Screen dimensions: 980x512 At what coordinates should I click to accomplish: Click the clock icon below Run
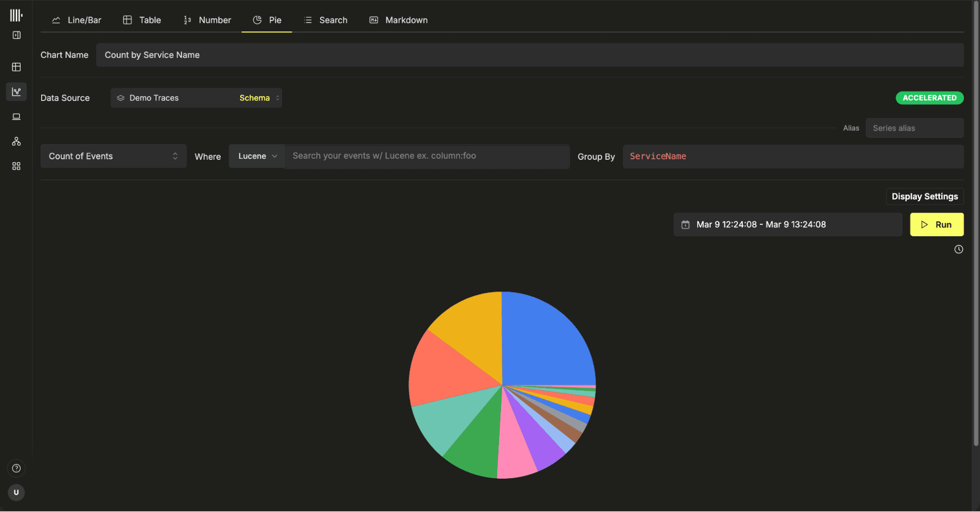[958, 249]
